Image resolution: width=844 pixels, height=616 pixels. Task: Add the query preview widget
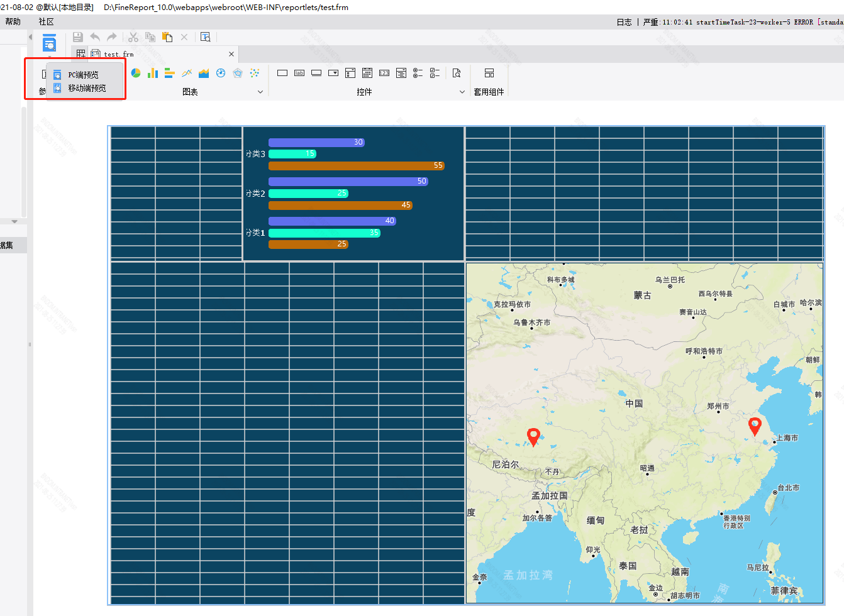point(457,73)
